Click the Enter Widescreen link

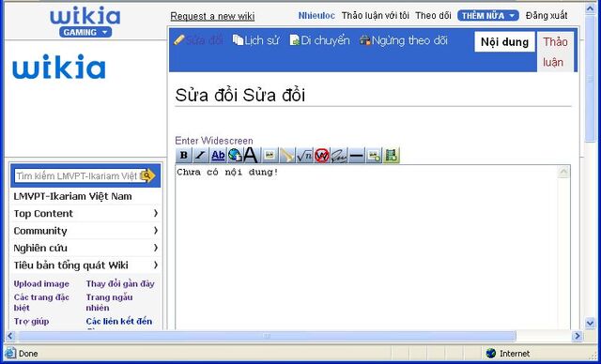[214, 141]
